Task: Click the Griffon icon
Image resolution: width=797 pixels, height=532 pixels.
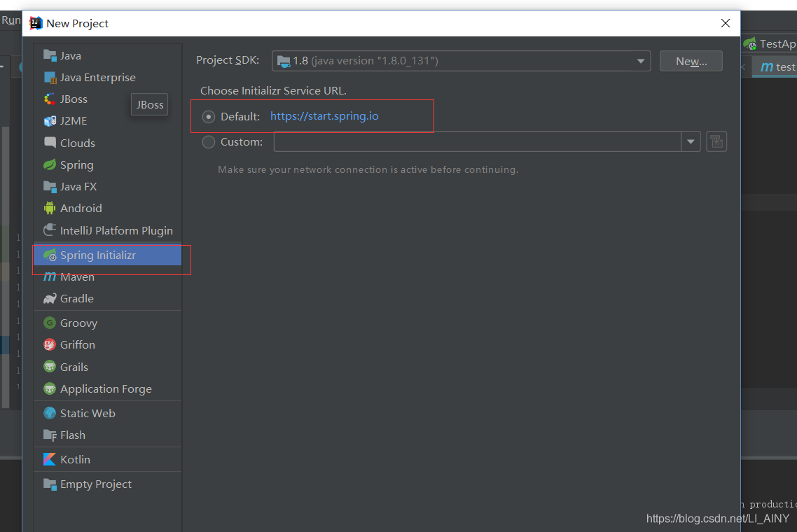Action: point(50,345)
